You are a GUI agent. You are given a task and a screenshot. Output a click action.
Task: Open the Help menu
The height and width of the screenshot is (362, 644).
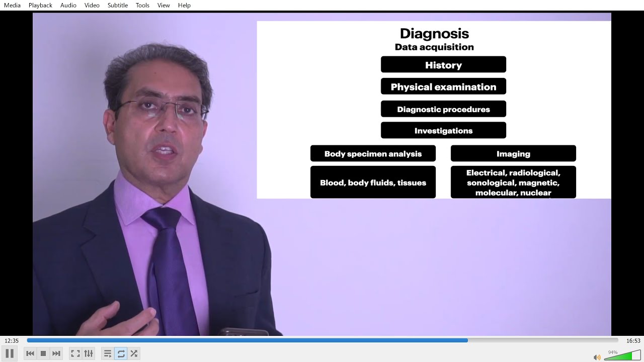pos(184,5)
